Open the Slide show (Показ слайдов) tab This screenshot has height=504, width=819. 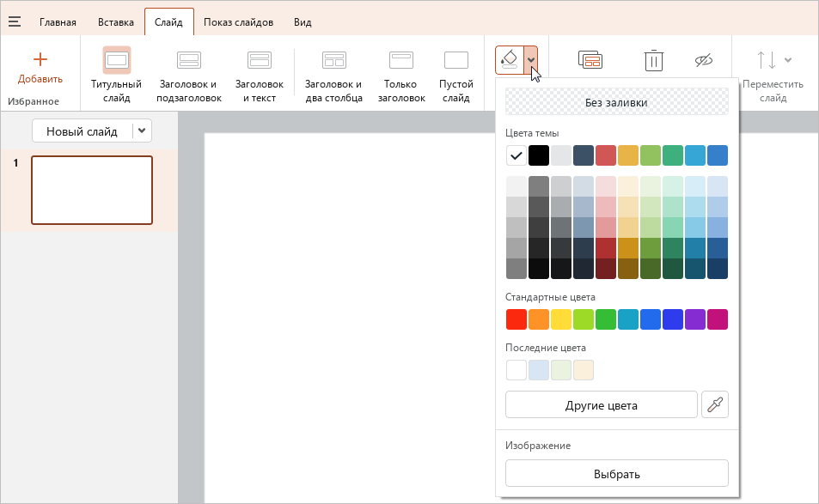pos(238,22)
